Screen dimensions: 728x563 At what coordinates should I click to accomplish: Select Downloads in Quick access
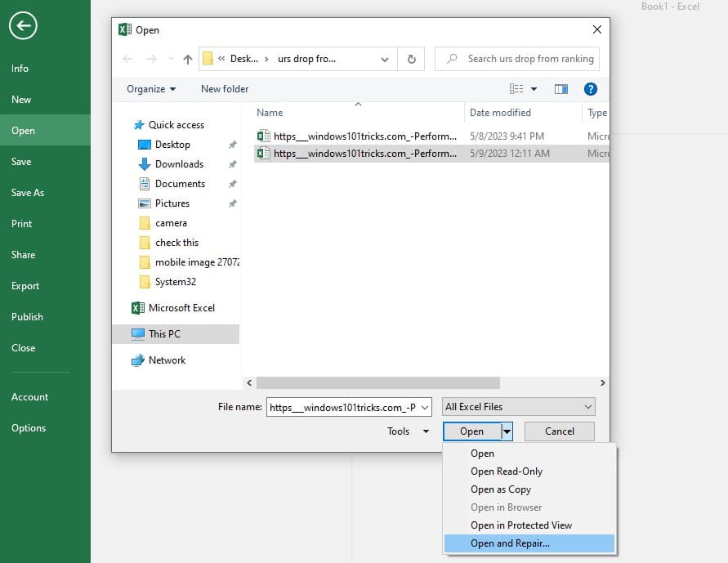[178, 164]
